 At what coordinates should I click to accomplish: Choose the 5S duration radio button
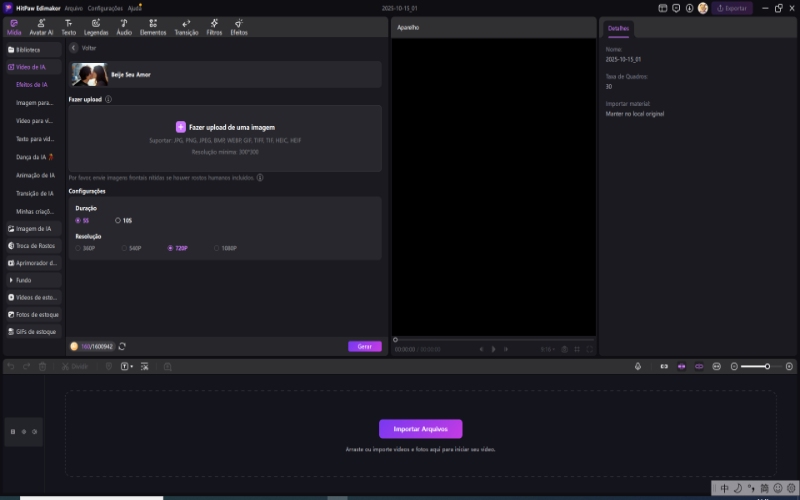79,220
